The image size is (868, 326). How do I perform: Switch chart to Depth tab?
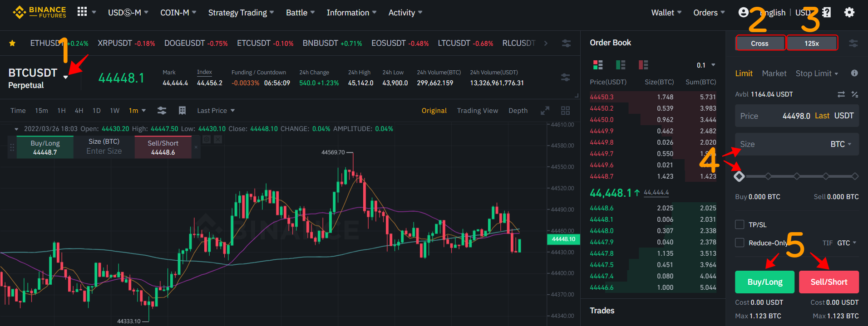point(518,111)
